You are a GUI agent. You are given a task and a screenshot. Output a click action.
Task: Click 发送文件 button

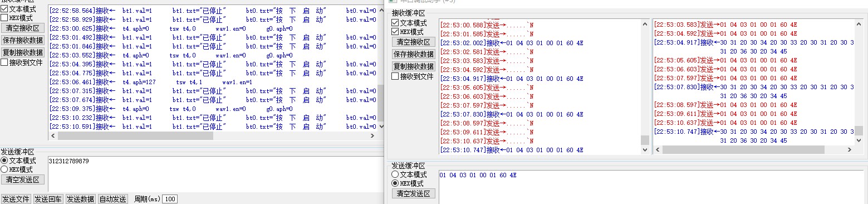(x=16, y=199)
